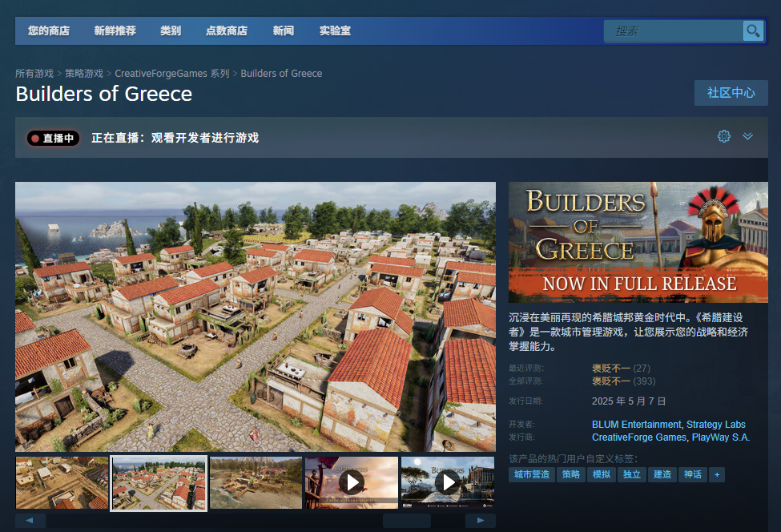This screenshot has width=781, height=532.
Task: Play the fifth thumbnail video
Action: [x=447, y=482]
